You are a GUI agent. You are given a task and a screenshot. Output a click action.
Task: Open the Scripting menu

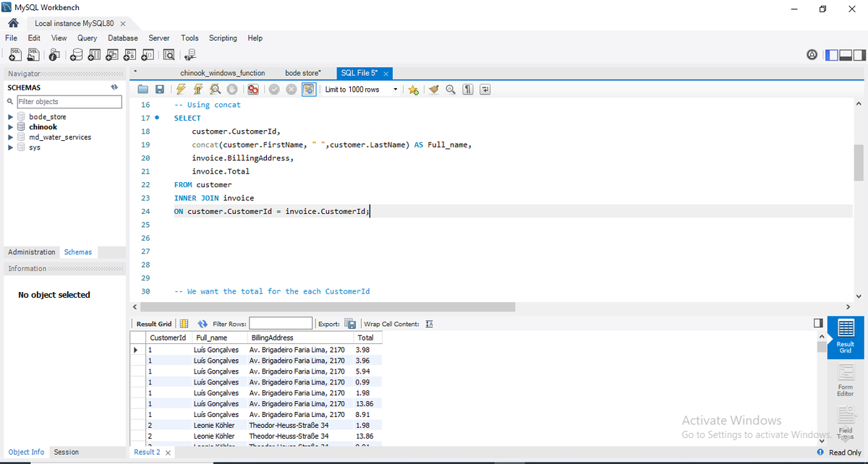(x=223, y=38)
